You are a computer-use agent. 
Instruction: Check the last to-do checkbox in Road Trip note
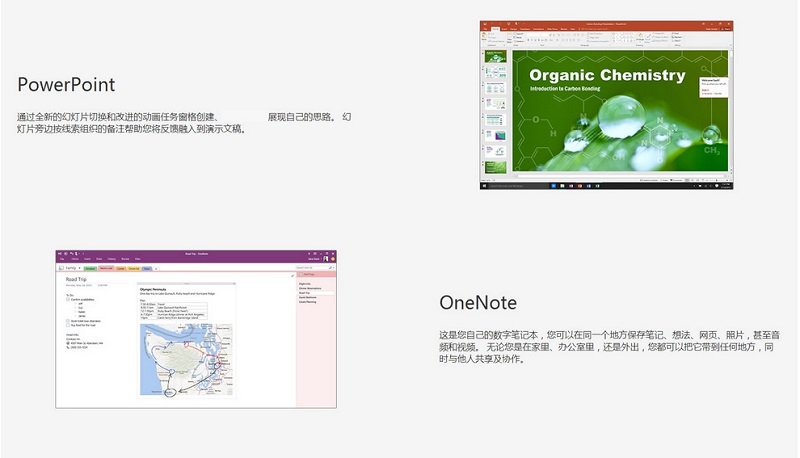pos(67,325)
